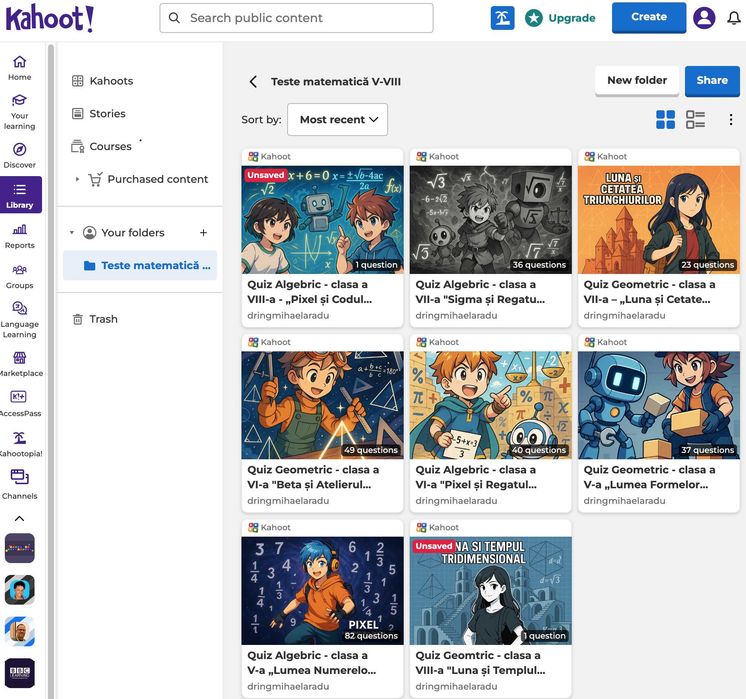746x699 pixels.
Task: Click the Create button
Action: pos(649,17)
